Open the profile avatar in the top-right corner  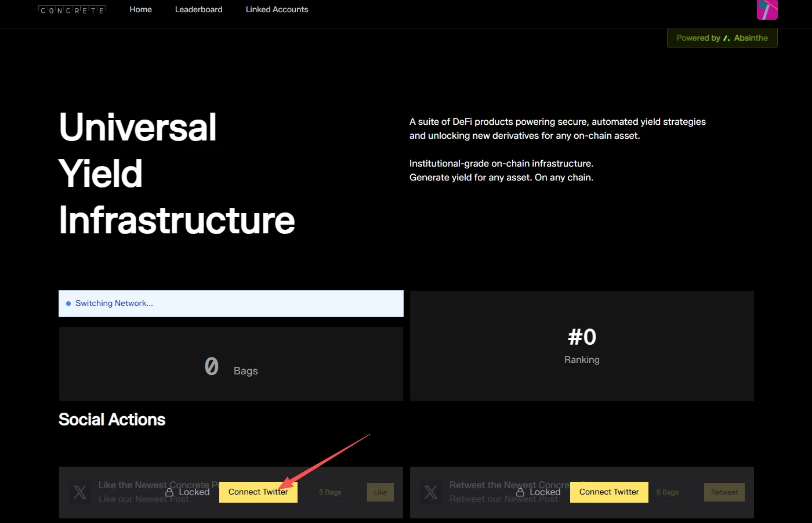[767, 9]
